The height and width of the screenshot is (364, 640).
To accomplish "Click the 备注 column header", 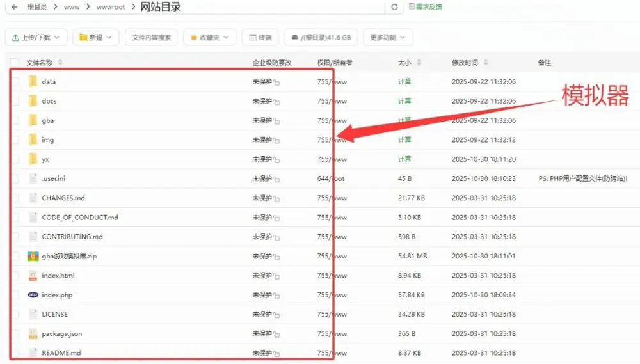I will (545, 63).
